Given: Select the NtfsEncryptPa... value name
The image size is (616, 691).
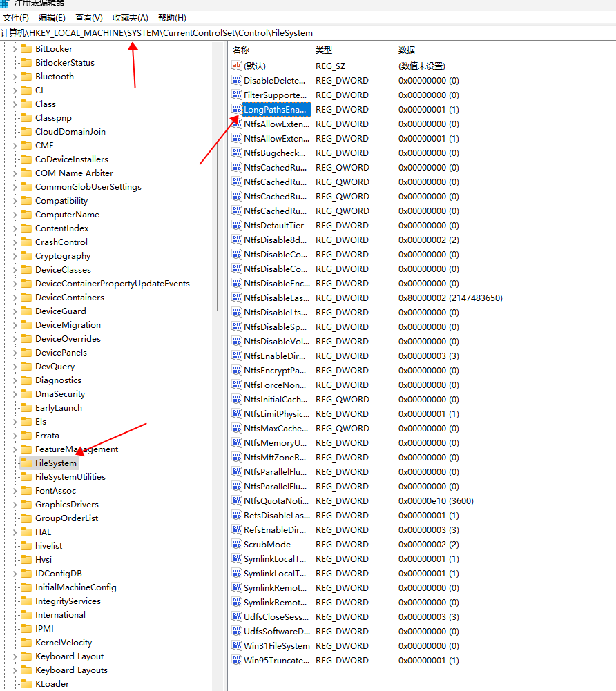Looking at the screenshot, I should click(275, 370).
